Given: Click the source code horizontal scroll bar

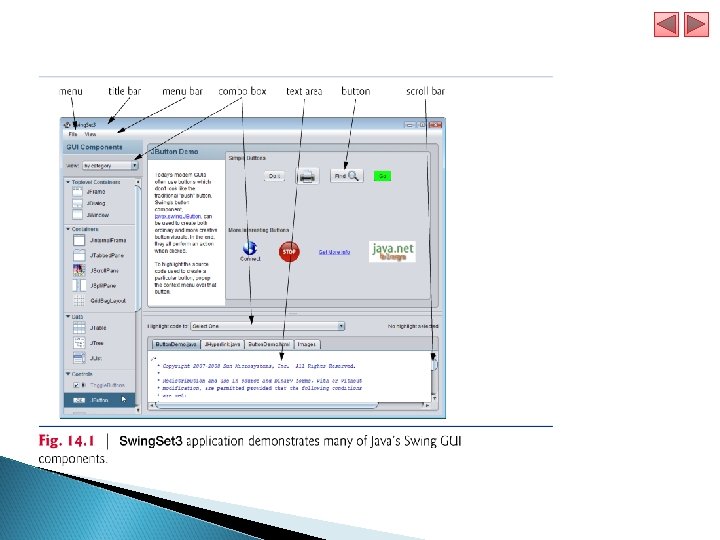Looking at the screenshot, I should click(266, 405).
